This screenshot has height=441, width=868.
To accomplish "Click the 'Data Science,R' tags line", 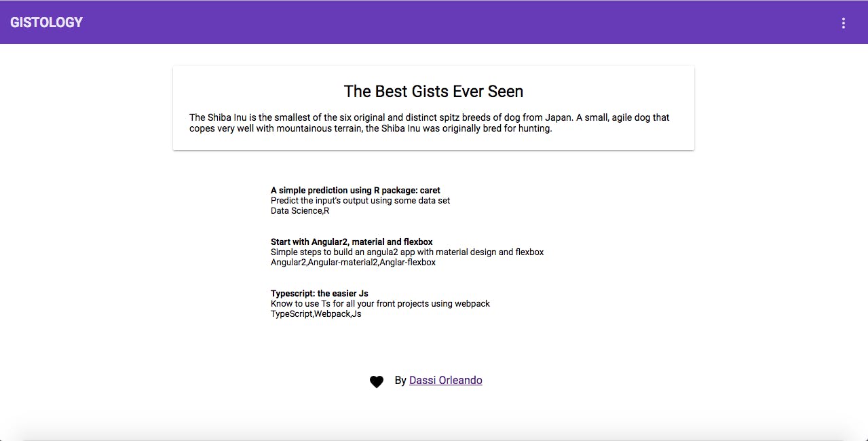I will click(300, 211).
